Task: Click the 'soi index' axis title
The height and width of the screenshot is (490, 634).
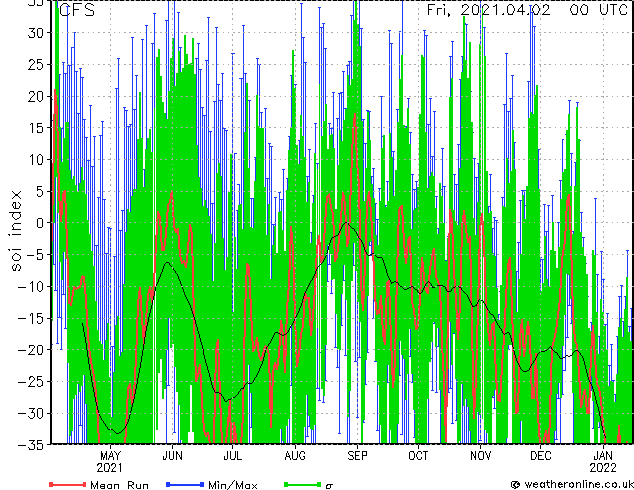Action: [15, 231]
